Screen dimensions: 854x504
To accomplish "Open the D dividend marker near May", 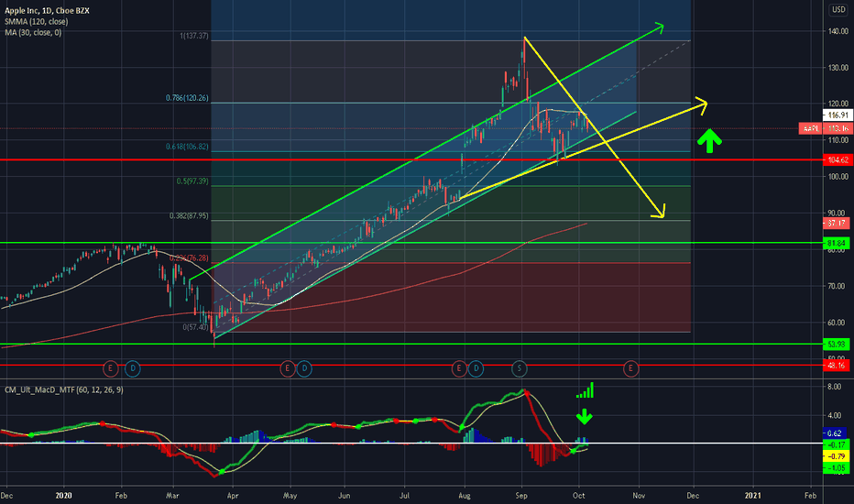I will pos(304,369).
